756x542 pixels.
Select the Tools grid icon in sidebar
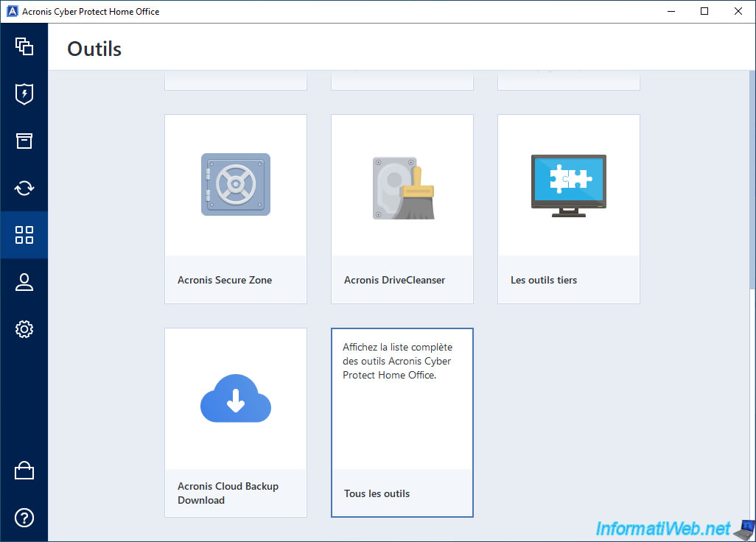tap(24, 235)
